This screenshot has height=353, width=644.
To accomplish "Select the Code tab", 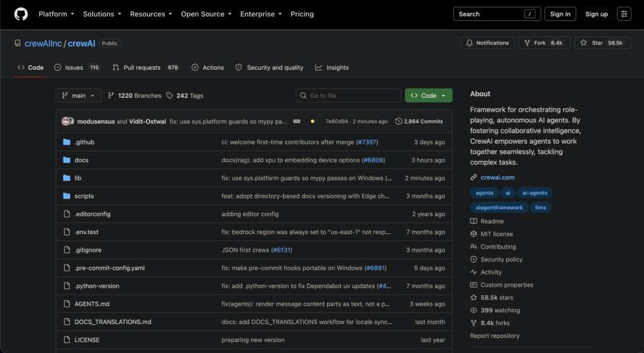I will tap(30, 68).
